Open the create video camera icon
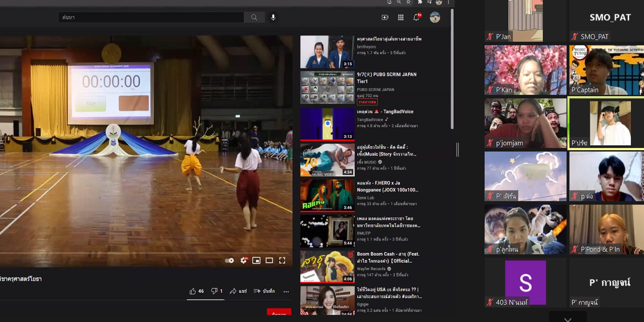The height and width of the screenshot is (322, 644). click(385, 17)
